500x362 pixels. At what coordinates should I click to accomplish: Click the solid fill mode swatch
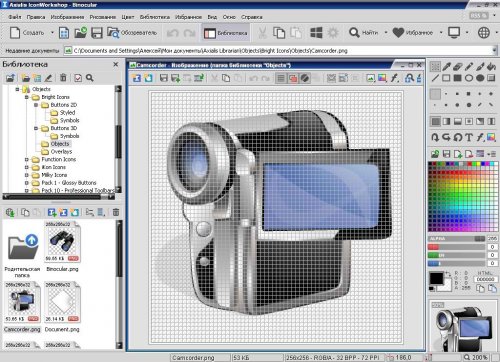(x=435, y=121)
